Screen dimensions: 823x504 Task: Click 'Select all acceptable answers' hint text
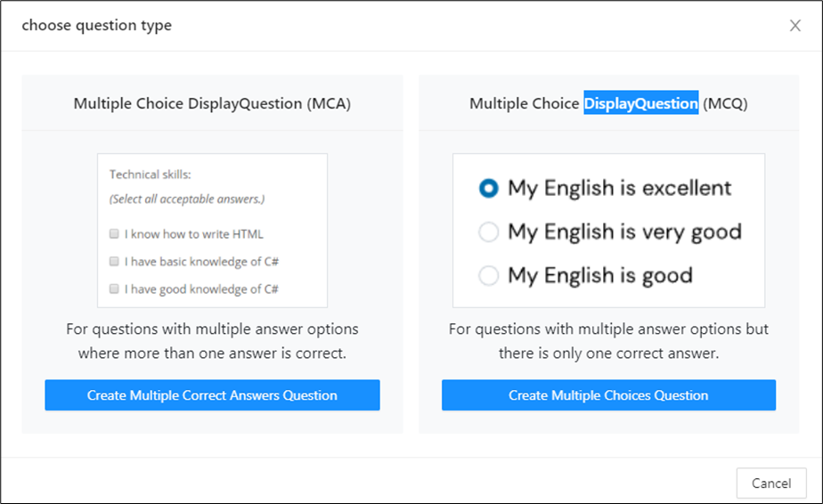(187, 199)
